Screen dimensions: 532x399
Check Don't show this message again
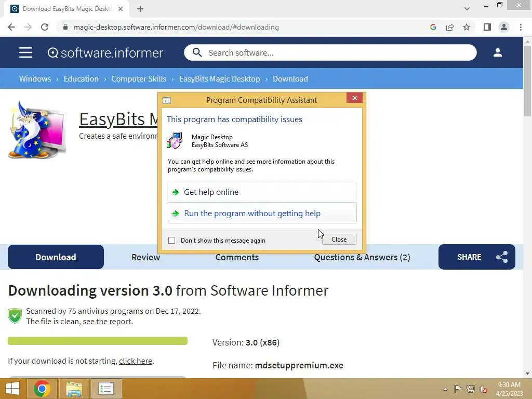click(171, 240)
